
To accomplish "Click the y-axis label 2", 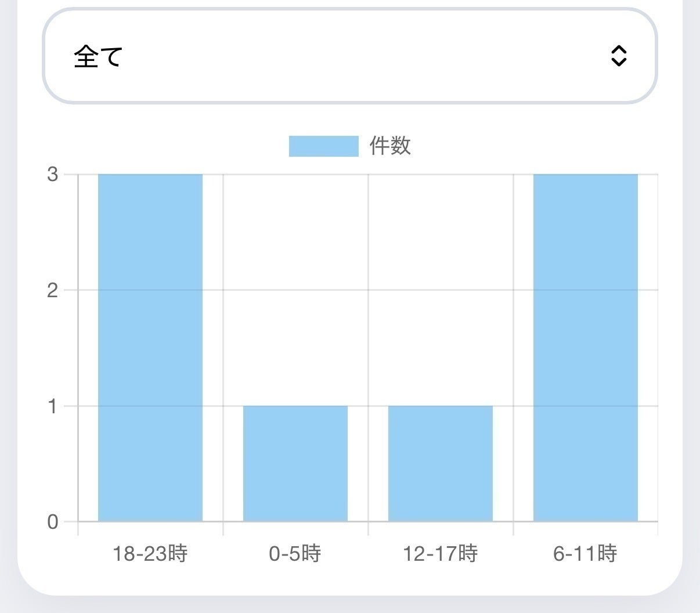I will [x=53, y=289].
